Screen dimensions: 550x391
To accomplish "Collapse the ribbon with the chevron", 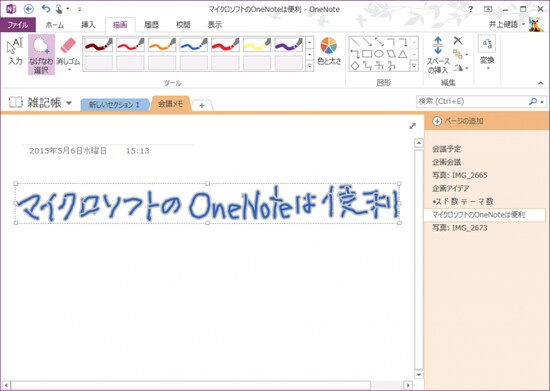I will (541, 83).
